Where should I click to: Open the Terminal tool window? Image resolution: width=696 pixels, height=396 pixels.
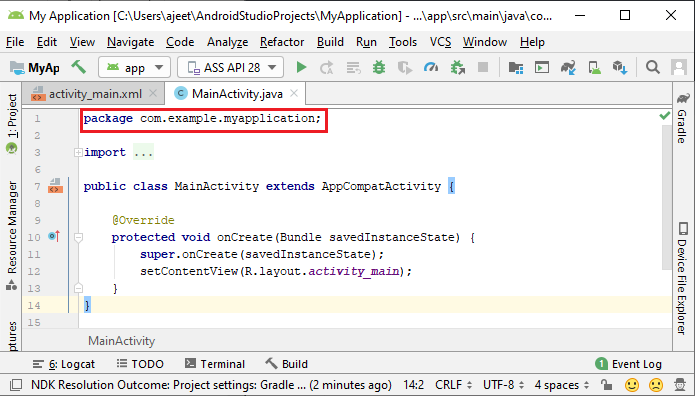tap(215, 364)
